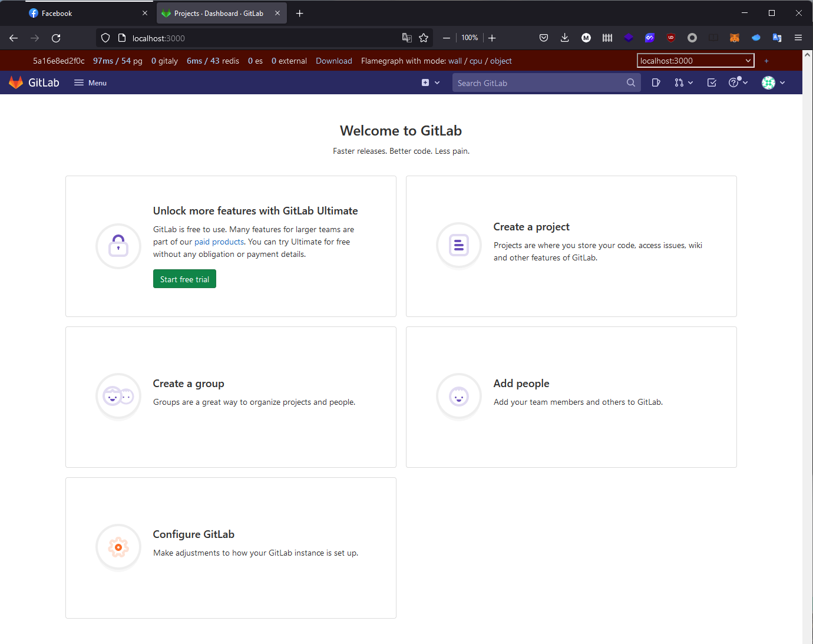813x644 pixels.
Task: Click the search magnifier icon
Action: click(630, 82)
